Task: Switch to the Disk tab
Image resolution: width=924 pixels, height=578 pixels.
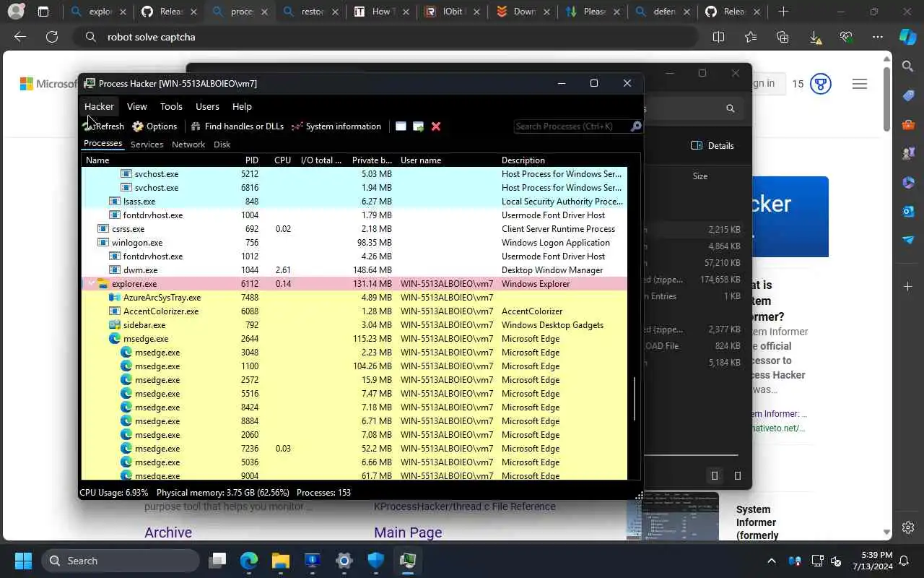Action: (x=222, y=144)
